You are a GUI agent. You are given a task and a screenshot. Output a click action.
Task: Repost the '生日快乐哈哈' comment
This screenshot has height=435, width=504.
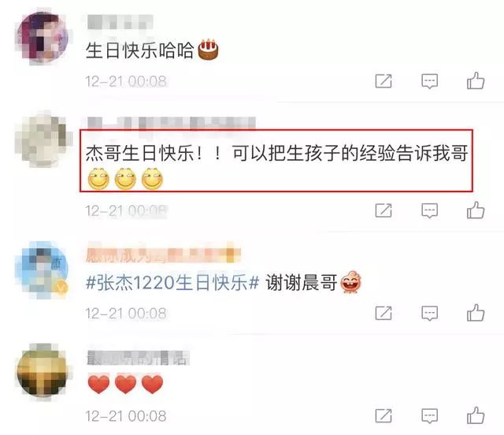click(384, 80)
